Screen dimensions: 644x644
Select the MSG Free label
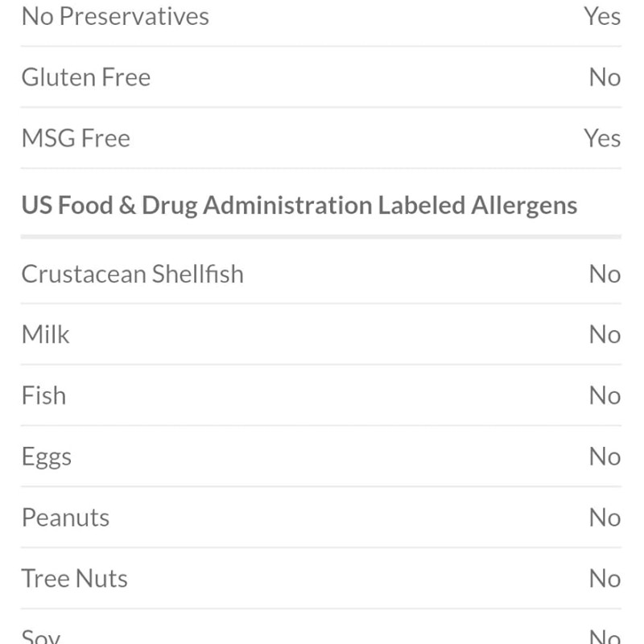[x=76, y=138]
